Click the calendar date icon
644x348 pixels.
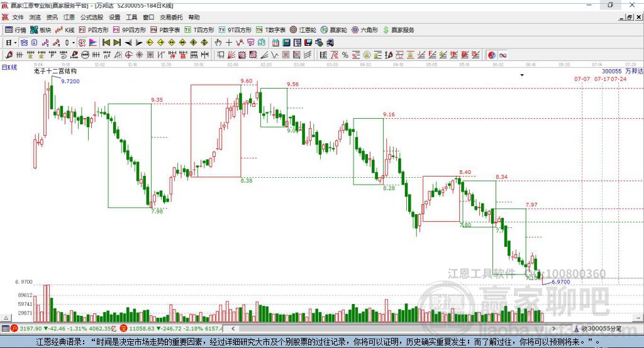275,43
